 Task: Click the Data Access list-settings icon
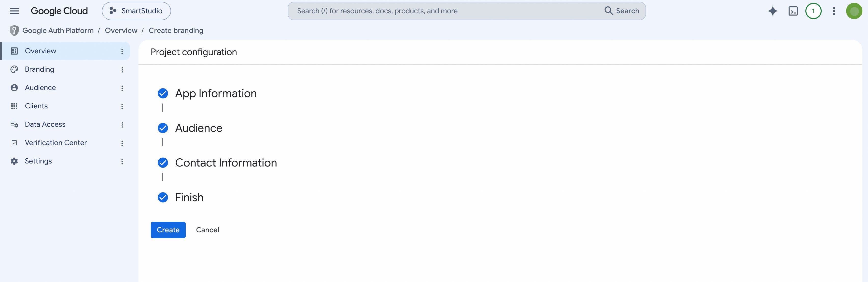tap(14, 124)
